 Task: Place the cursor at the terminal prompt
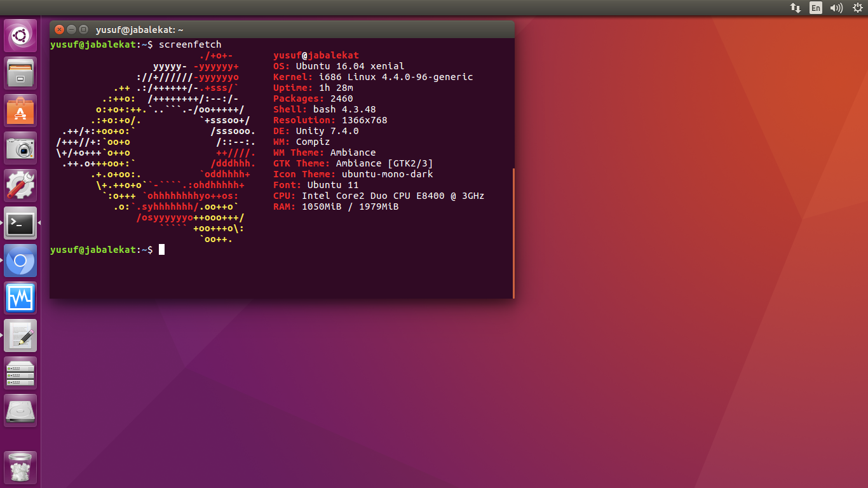[x=161, y=249]
